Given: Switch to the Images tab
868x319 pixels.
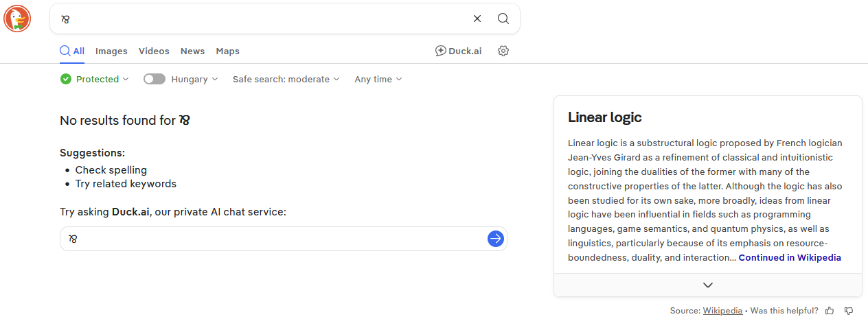Looking at the screenshot, I should [111, 51].
